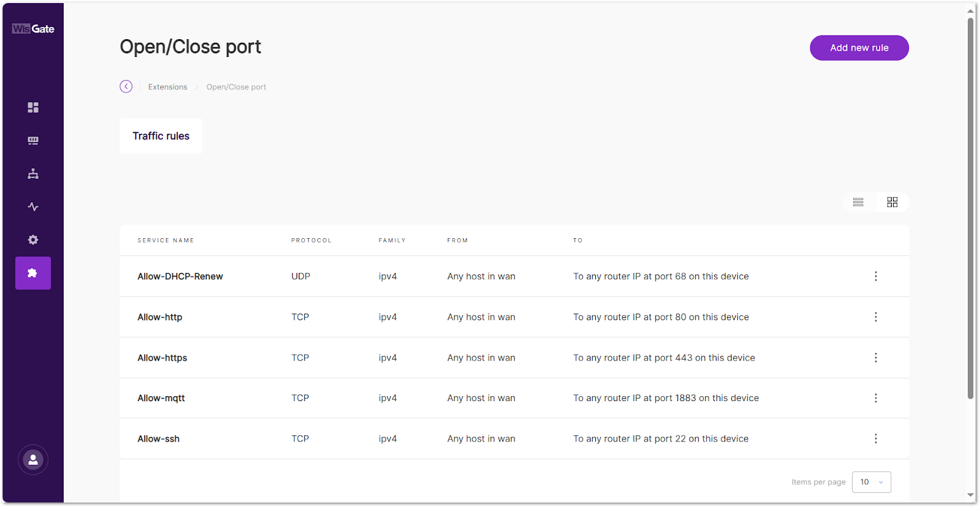Open options menu for Allow-https rule
The image size is (980, 507).
point(876,358)
